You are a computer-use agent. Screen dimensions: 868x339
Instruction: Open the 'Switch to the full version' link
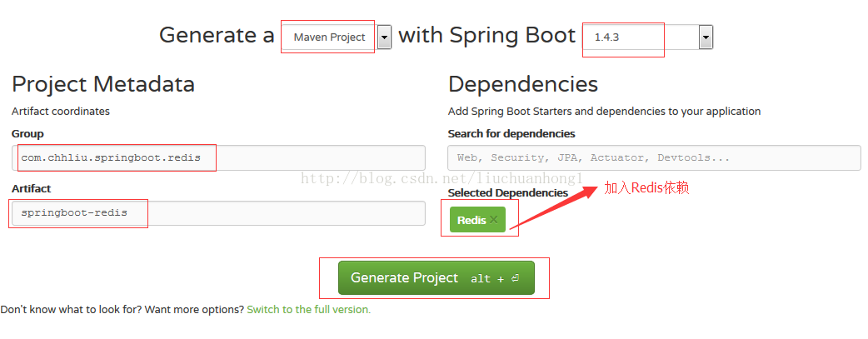[308, 309]
